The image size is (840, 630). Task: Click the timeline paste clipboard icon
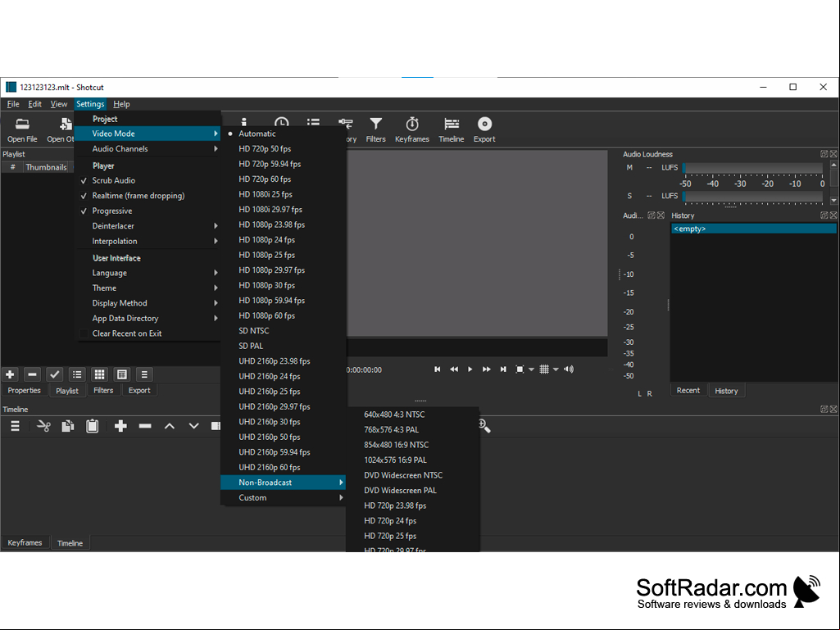92,427
